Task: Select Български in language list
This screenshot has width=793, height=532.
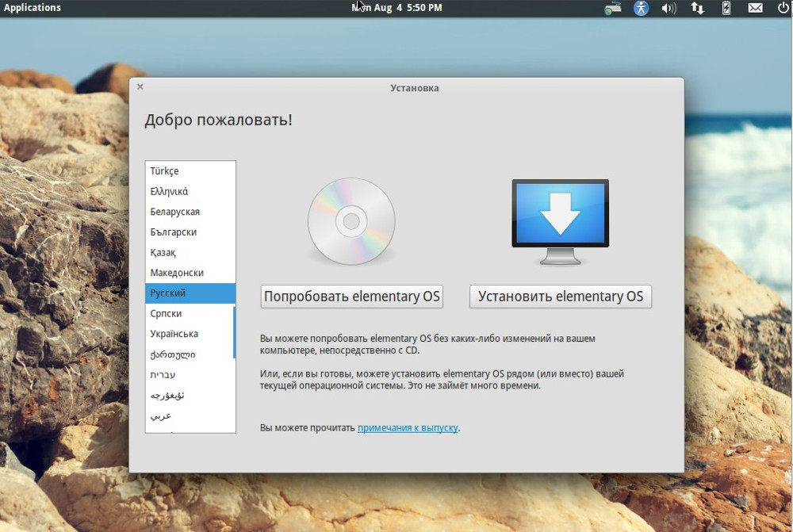Action: [x=190, y=232]
